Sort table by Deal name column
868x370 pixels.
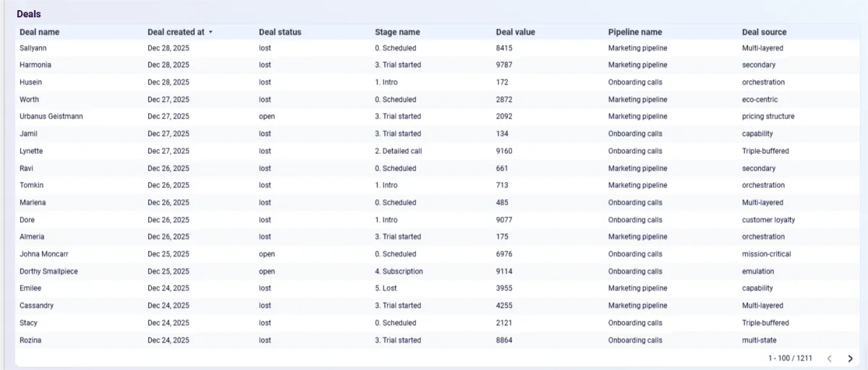coord(40,32)
